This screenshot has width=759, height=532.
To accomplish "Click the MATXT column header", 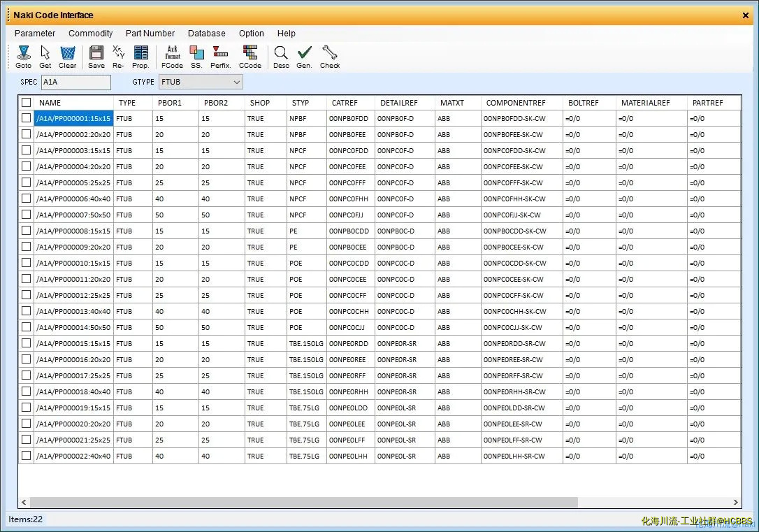I will 458,103.
